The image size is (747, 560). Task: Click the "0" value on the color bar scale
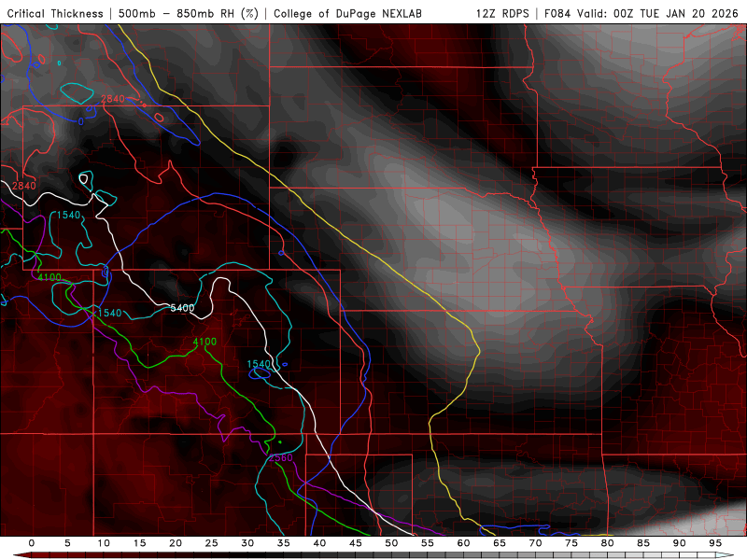tap(32, 543)
